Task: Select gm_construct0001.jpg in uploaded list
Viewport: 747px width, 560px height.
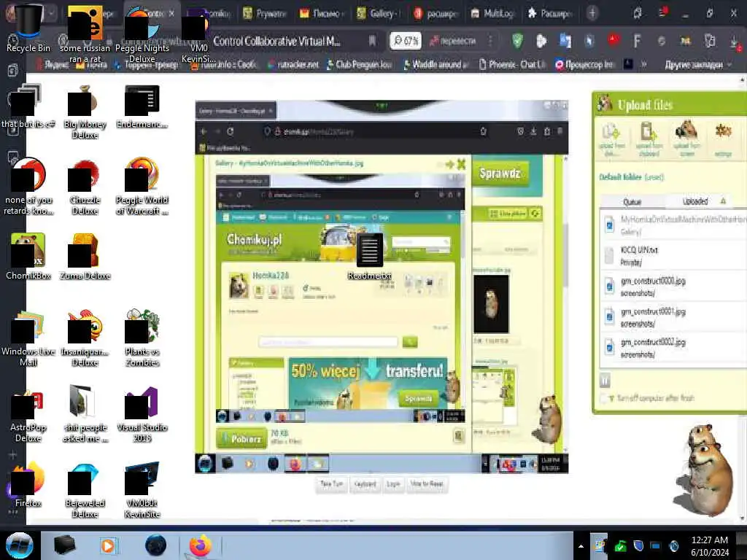Action: click(x=673, y=317)
